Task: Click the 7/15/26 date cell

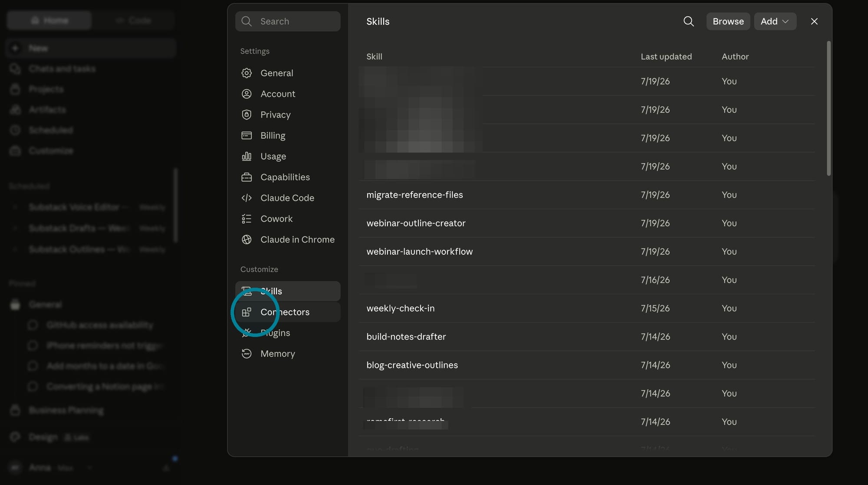Action: [x=655, y=308]
